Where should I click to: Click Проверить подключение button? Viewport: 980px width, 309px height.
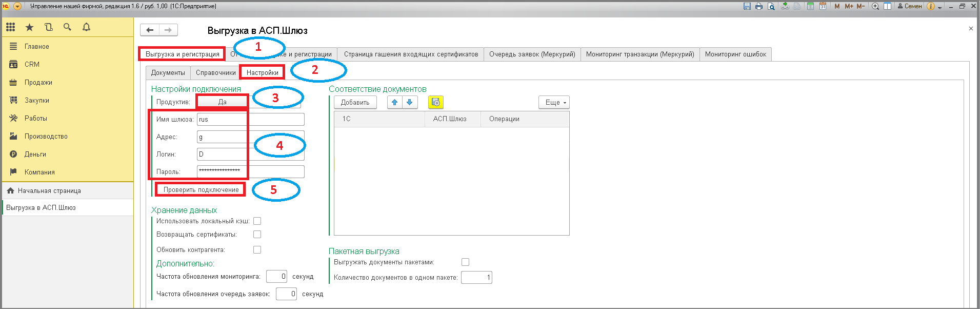pos(201,189)
